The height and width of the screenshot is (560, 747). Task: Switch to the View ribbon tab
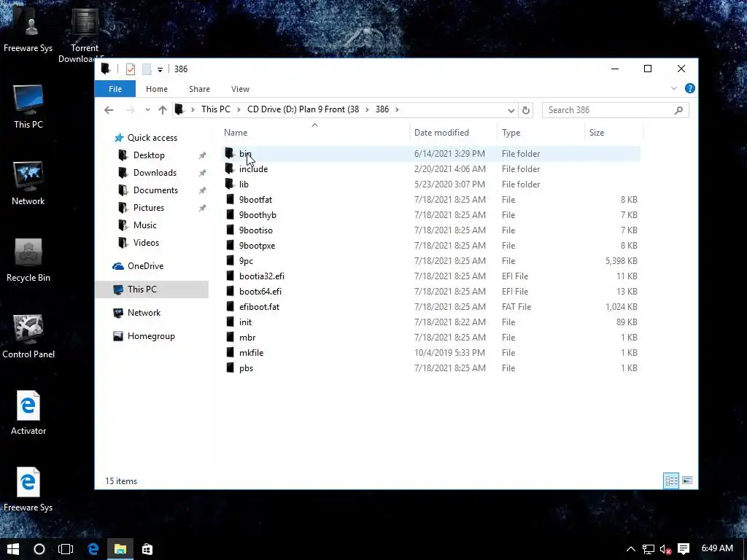click(x=240, y=89)
